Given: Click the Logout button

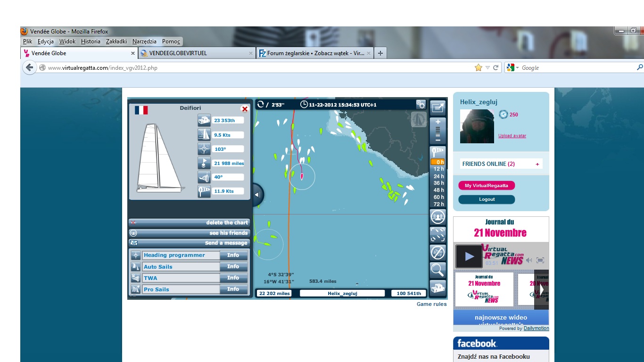Looking at the screenshot, I should point(487,199).
